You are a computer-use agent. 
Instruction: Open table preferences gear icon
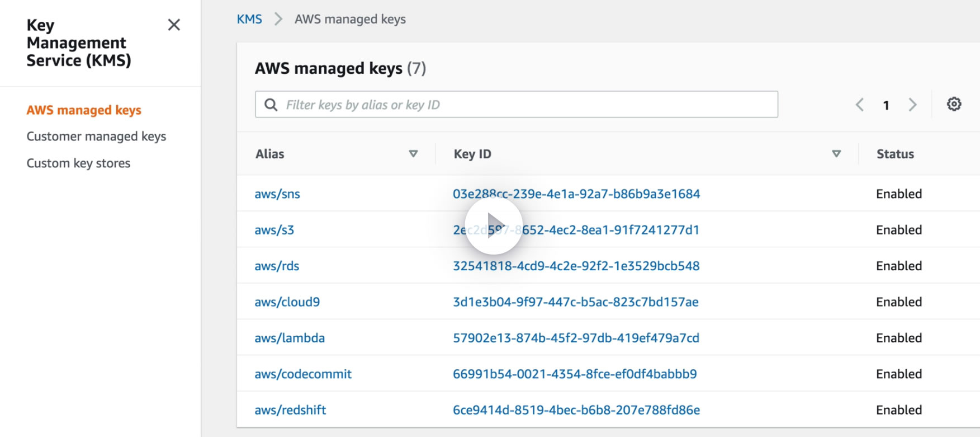pos(954,104)
